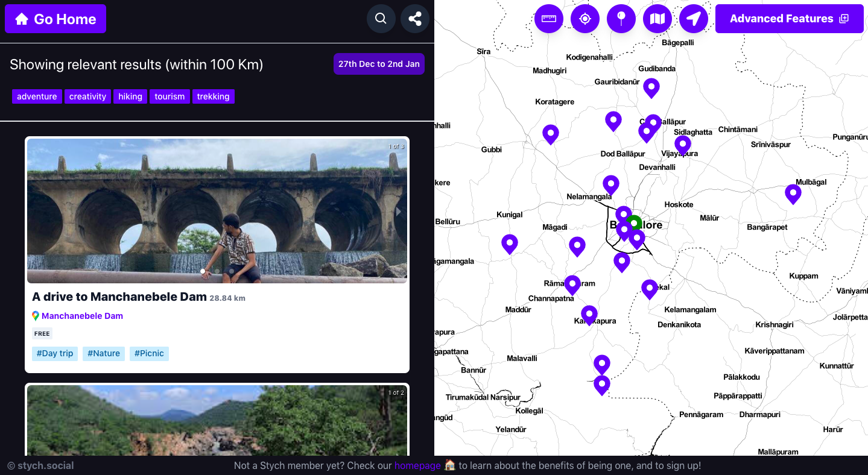Open the homepage link in footer
The height and width of the screenshot is (475, 868).
point(417,465)
